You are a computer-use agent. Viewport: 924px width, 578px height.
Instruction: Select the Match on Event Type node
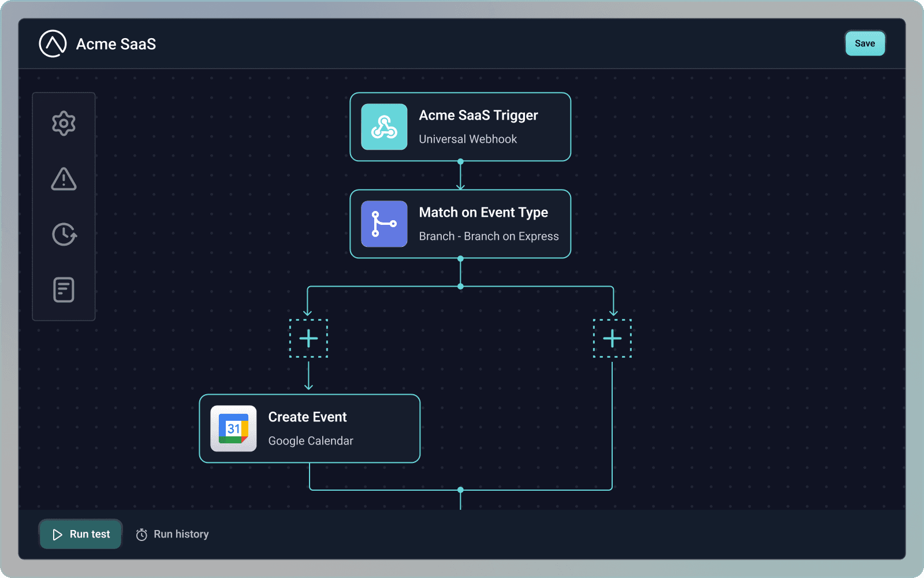460,224
